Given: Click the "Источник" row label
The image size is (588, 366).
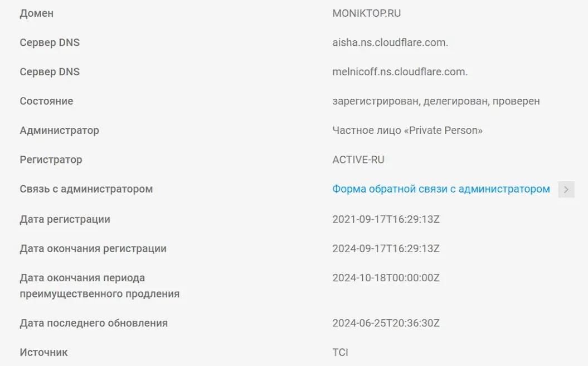Looking at the screenshot, I should [43, 352].
